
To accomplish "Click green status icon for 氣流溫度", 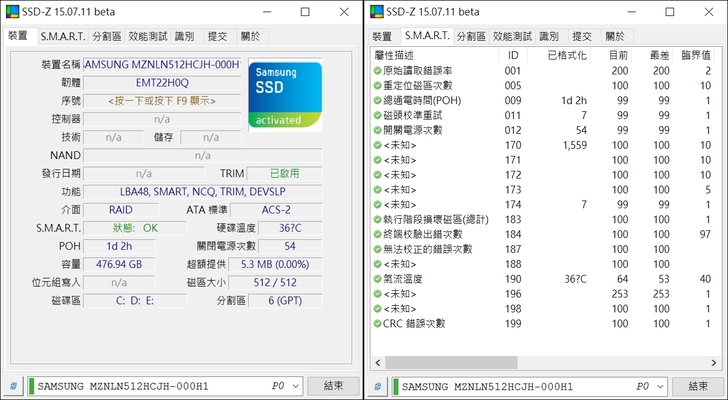I will tap(377, 279).
